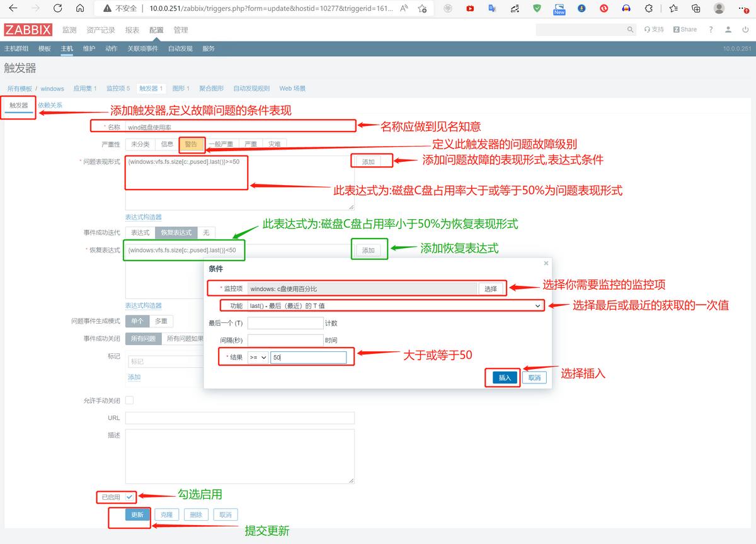Uncheck the 已启用 checkbox

129,497
